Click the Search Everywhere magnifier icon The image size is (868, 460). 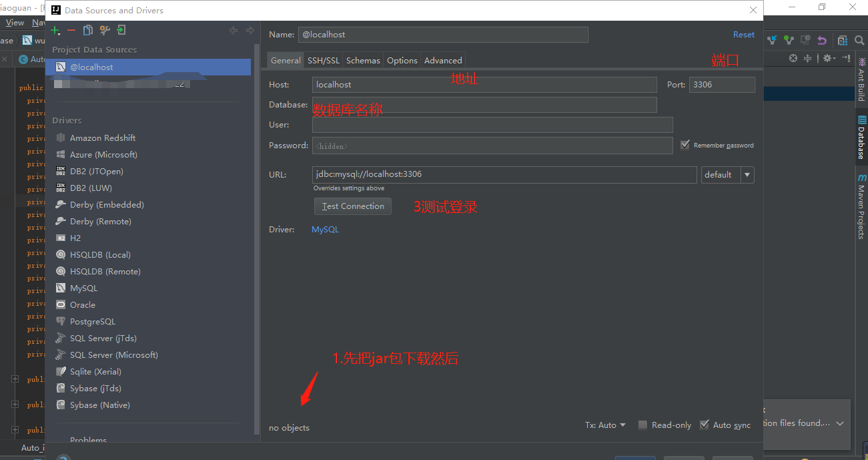point(859,40)
